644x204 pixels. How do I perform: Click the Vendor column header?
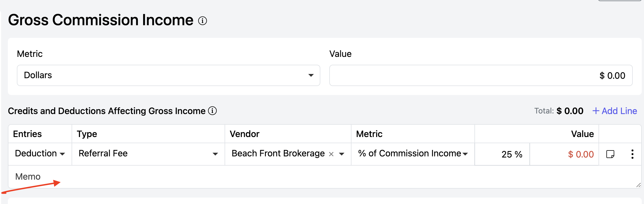(x=245, y=134)
